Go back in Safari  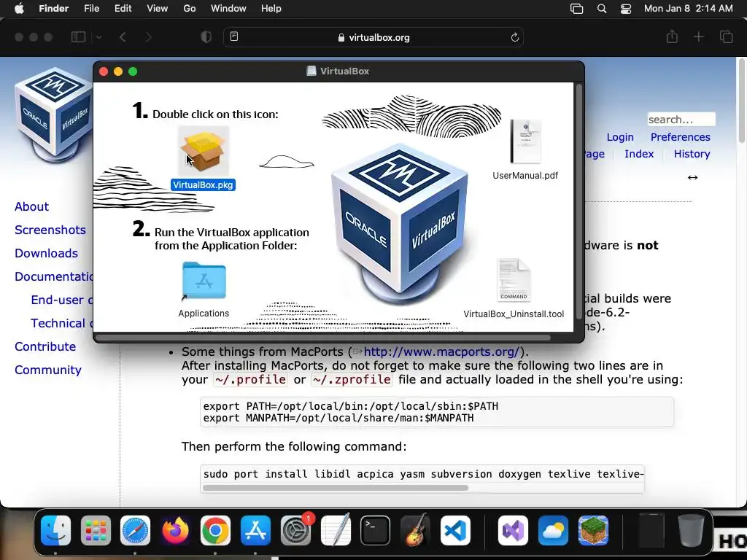pos(123,37)
